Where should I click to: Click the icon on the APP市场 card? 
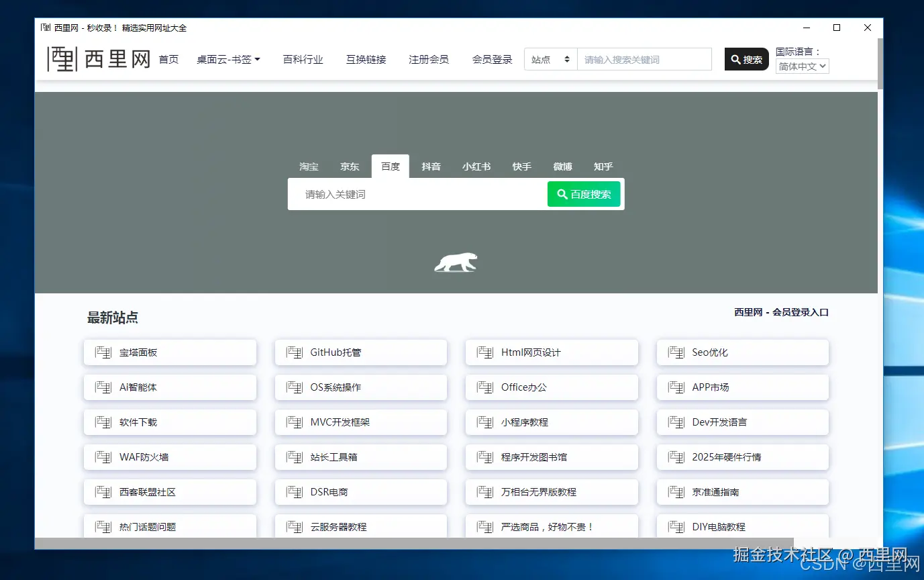coord(676,387)
